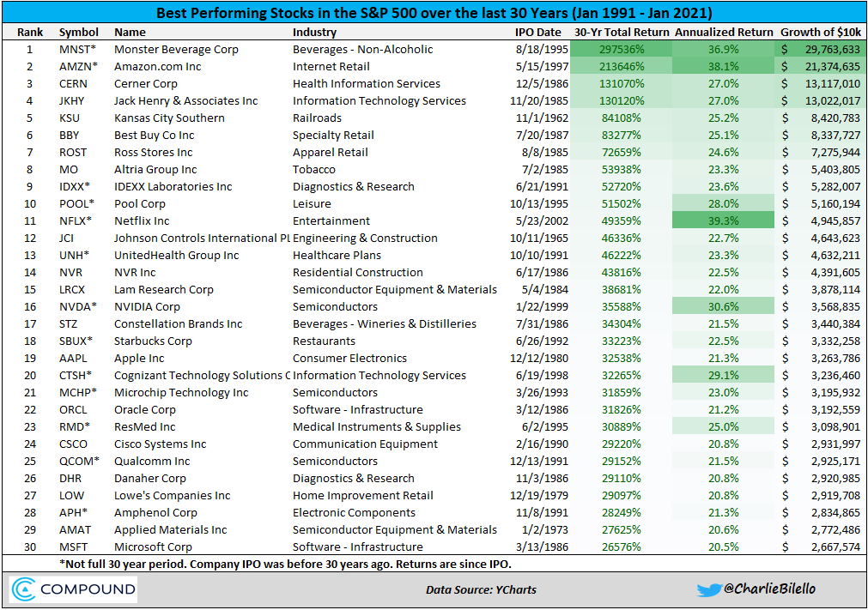
Task: Select the Rank column header
Action: click(30, 32)
